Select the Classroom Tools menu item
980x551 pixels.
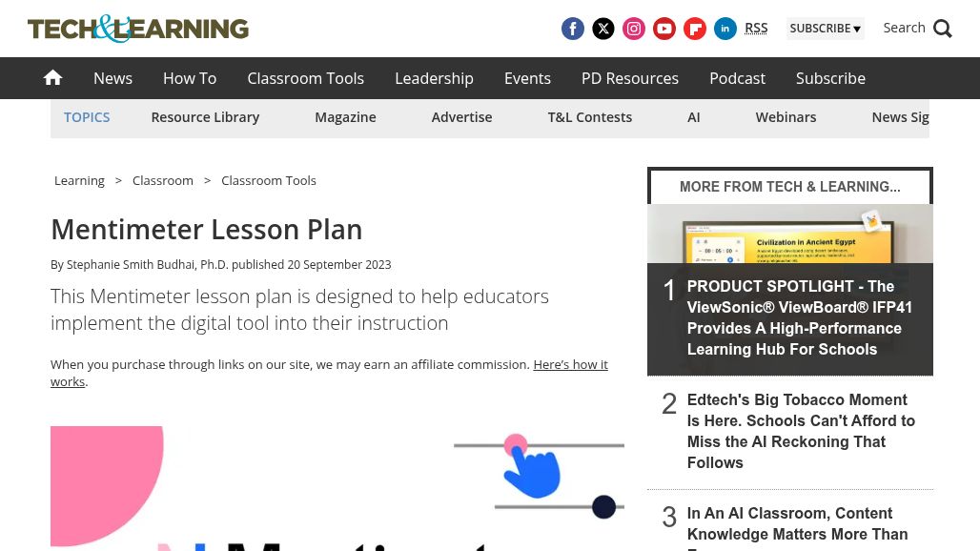[x=306, y=78]
